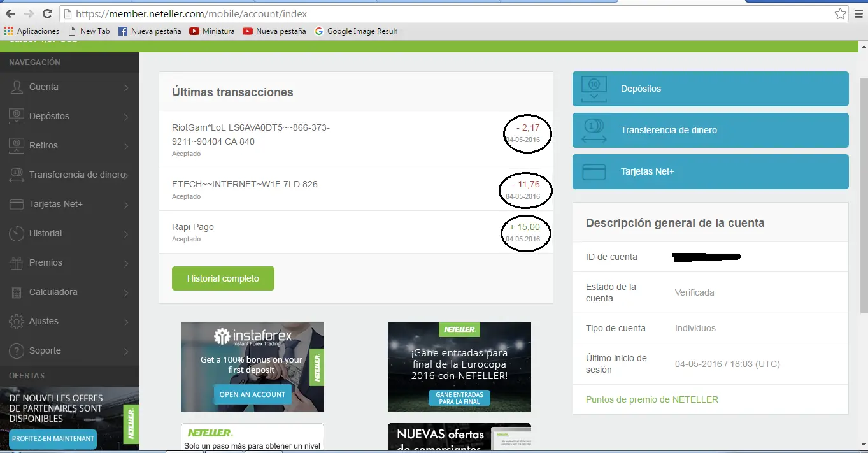This screenshot has height=453, width=868.
Task: Click the Eurocopa 2016 NETELLER ad banner
Action: 459,367
